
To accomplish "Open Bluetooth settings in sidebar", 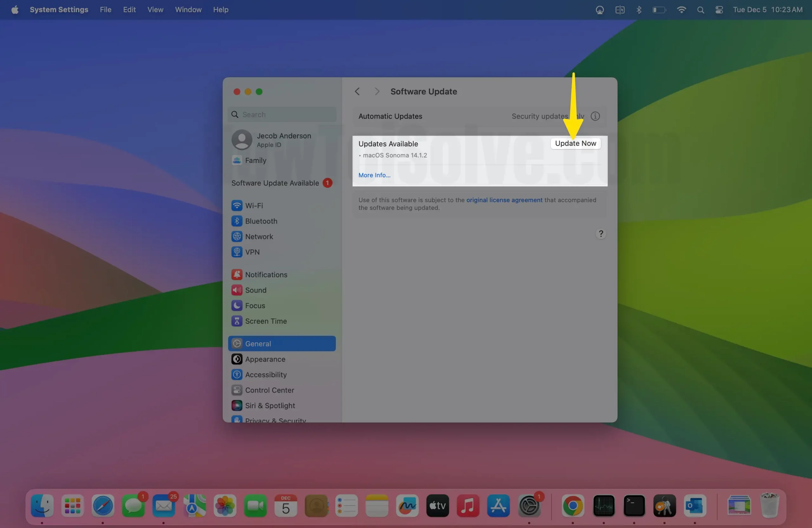I will pyautogui.click(x=282, y=221).
